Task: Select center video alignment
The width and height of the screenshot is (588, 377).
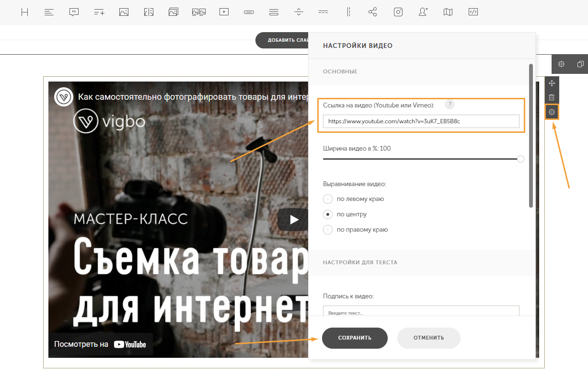Action: coord(328,214)
